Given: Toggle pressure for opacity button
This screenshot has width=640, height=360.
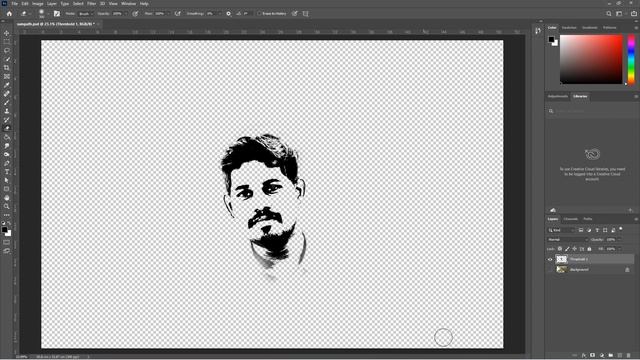Looking at the screenshot, I should 135,13.
